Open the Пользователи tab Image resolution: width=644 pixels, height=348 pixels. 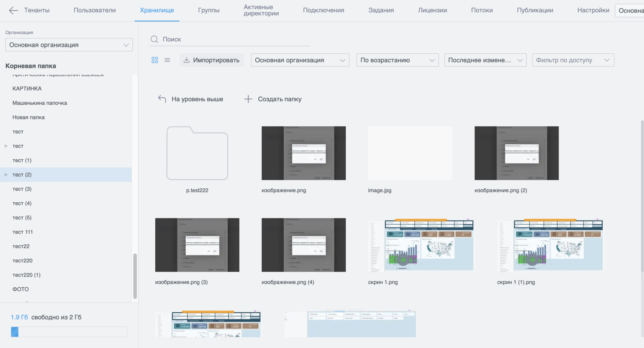coord(95,10)
